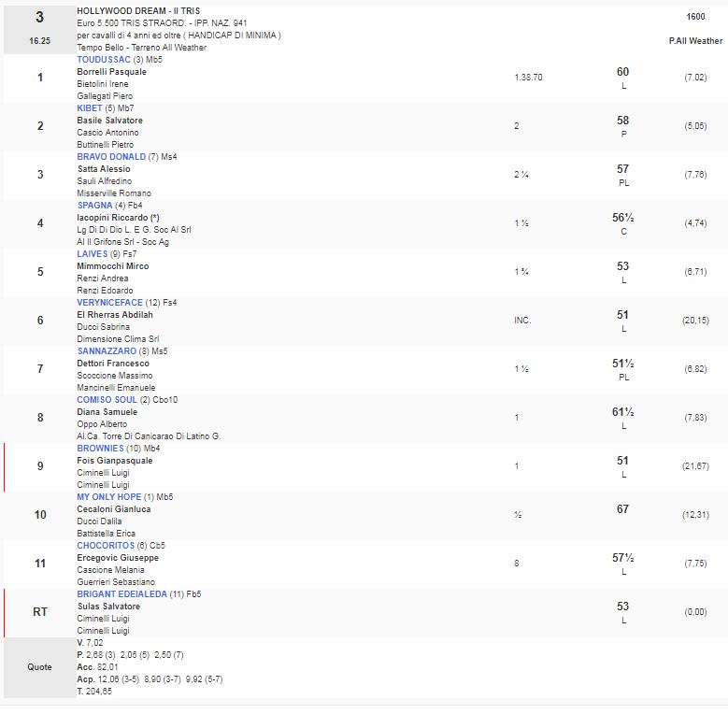Select the Quote label cell

[x=39, y=667]
